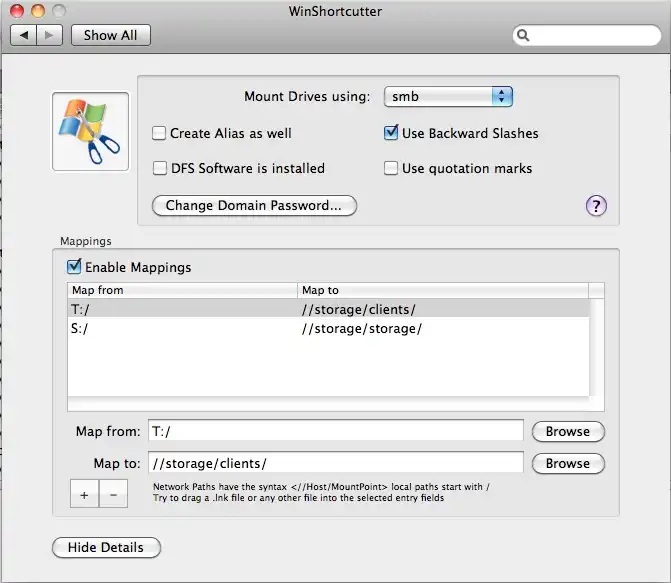Select the T:/ mapping row
The height and width of the screenshot is (583, 671).
click(x=328, y=309)
